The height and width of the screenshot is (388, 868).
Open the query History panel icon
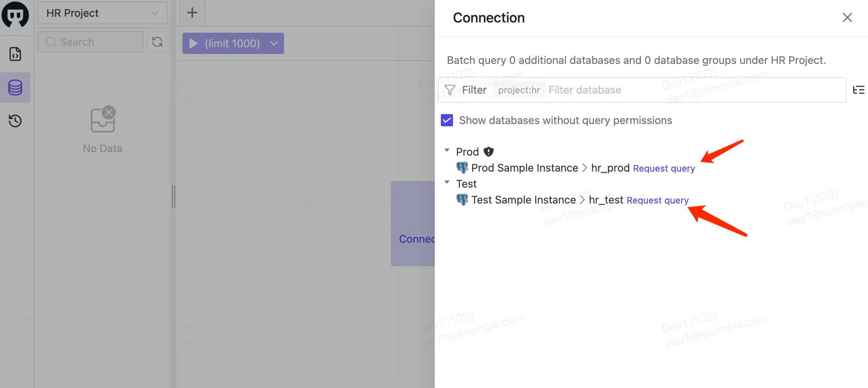point(15,121)
